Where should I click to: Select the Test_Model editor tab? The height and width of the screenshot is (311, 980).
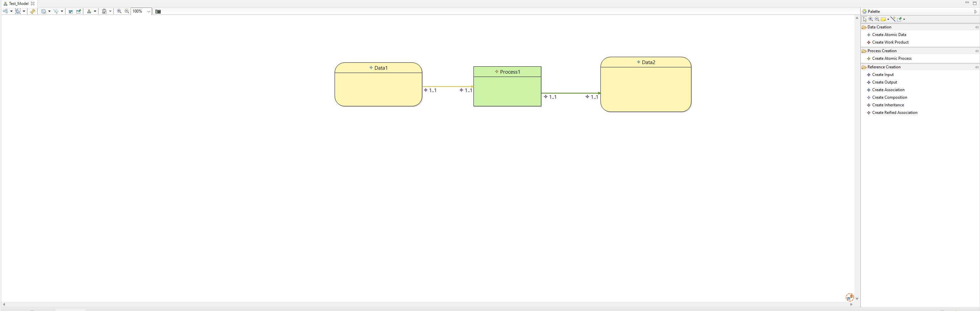click(19, 3)
